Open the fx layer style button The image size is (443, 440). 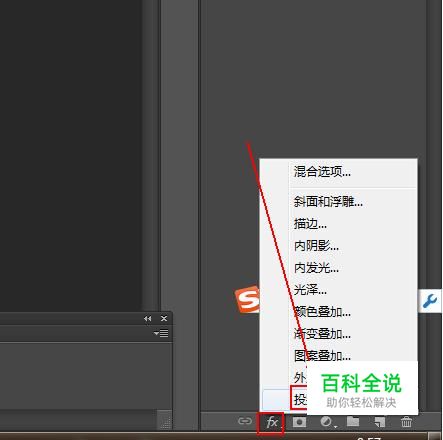272,422
